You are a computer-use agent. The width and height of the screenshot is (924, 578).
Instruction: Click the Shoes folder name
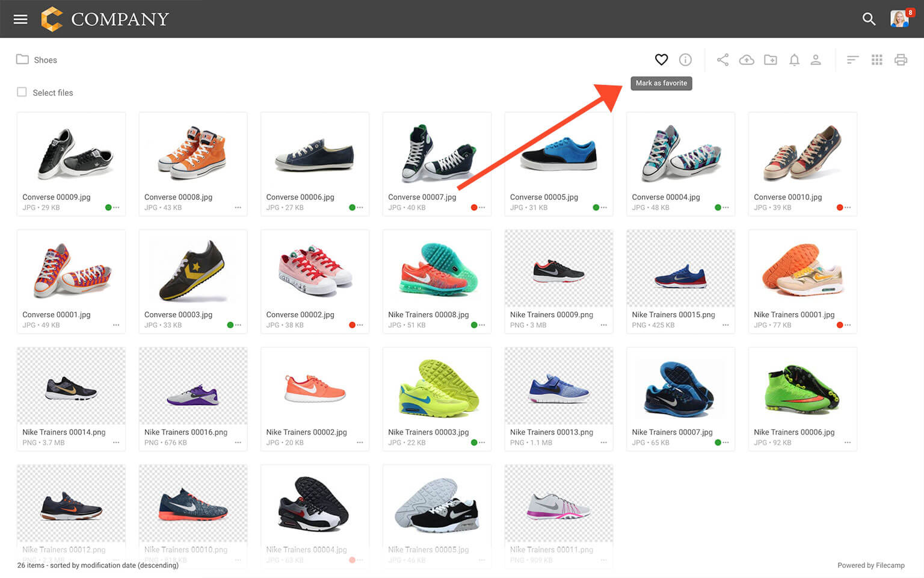45,60
